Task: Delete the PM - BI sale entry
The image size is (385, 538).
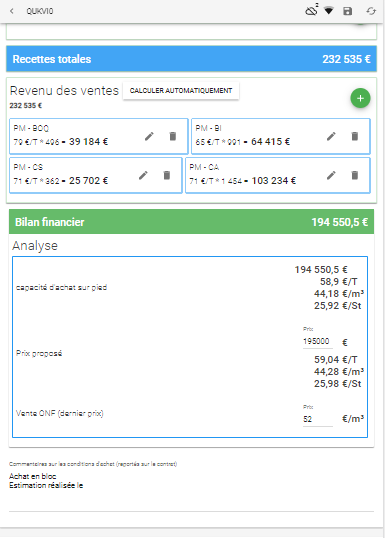Action: coord(354,137)
